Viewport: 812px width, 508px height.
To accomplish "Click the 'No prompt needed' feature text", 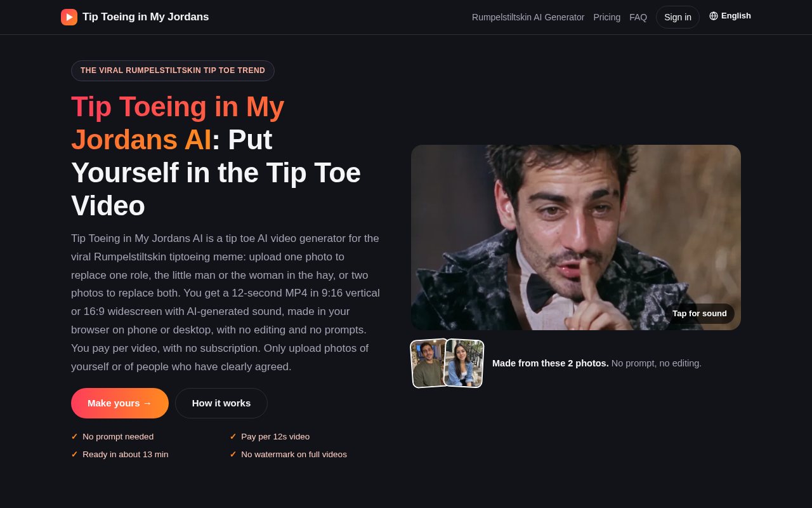I will [x=118, y=437].
